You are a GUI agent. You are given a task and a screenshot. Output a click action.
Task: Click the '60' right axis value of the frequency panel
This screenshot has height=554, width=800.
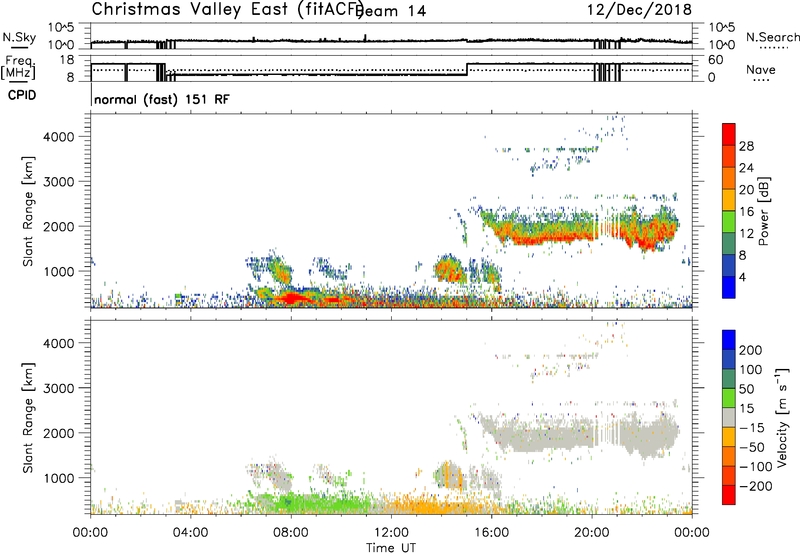pos(716,60)
